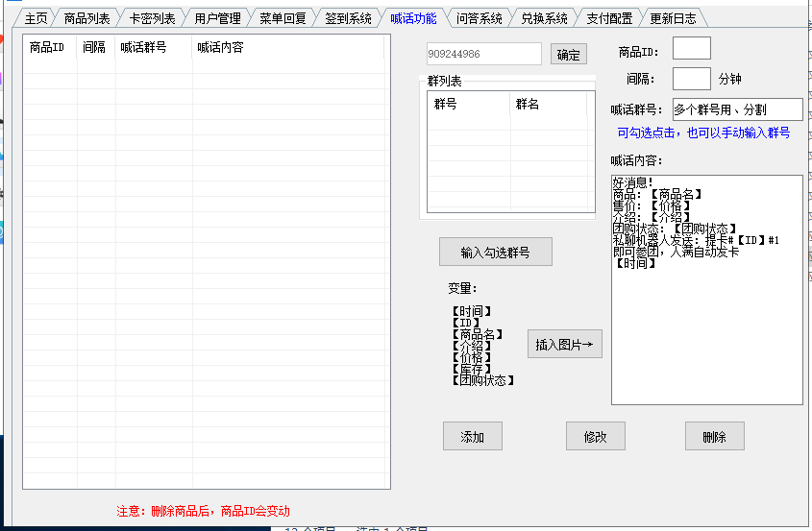View the 更新日志 tab
The image size is (812, 531).
pyautogui.click(x=673, y=18)
